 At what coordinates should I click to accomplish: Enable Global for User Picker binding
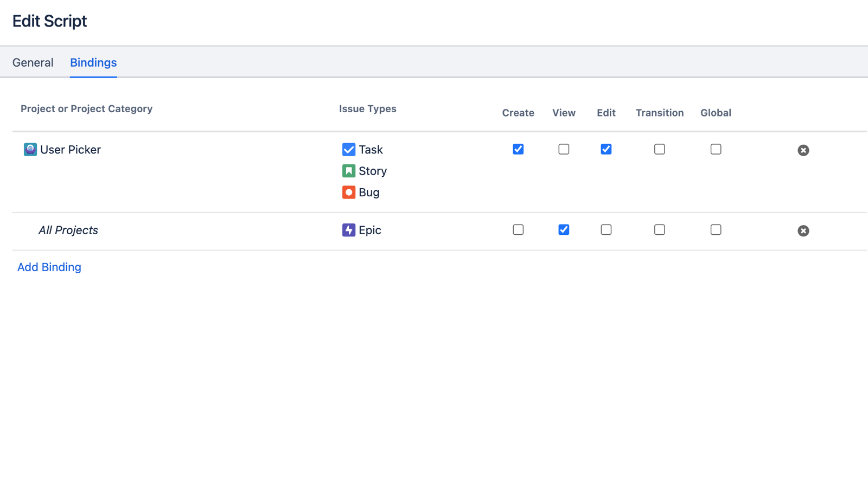click(716, 149)
